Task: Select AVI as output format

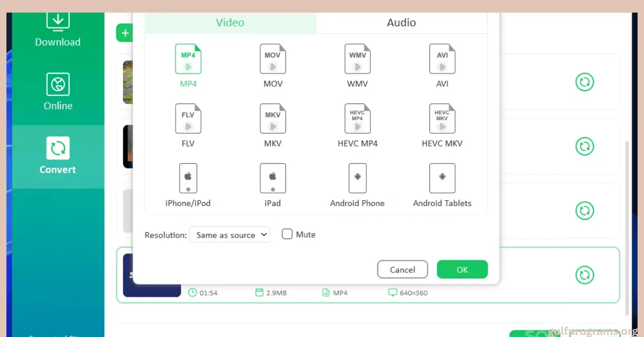Action: (442, 59)
